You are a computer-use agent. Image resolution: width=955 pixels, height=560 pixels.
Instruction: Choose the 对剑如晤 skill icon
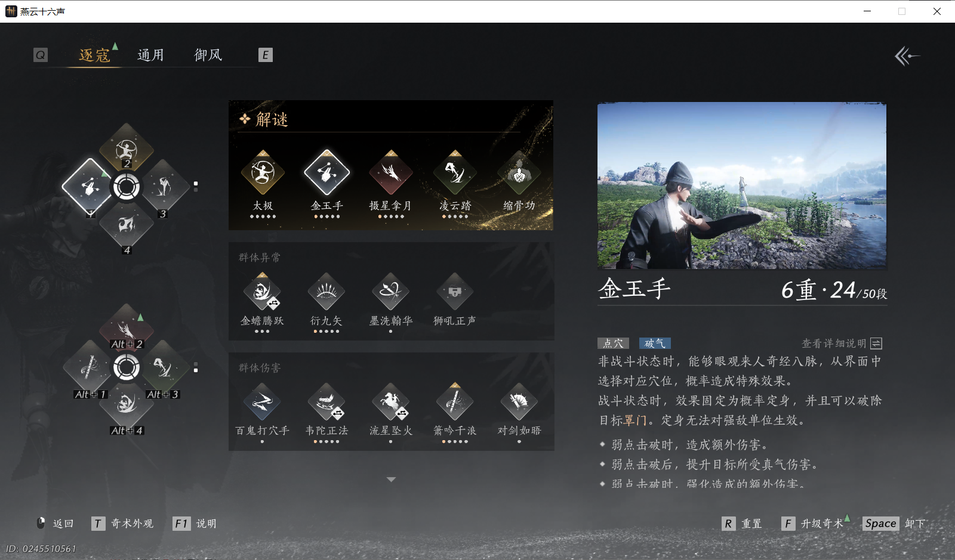[519, 402]
